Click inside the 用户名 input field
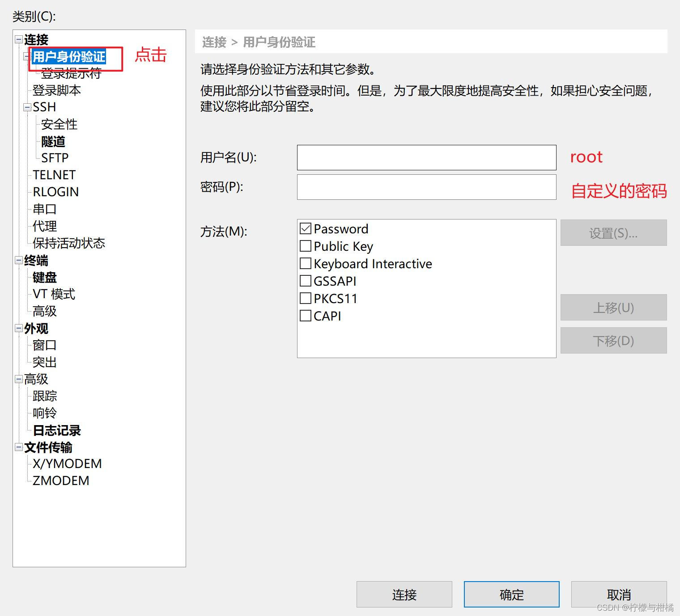 426,157
